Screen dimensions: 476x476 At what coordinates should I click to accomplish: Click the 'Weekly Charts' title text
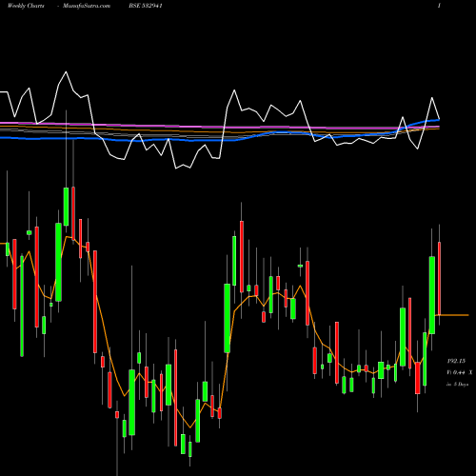(26, 6)
